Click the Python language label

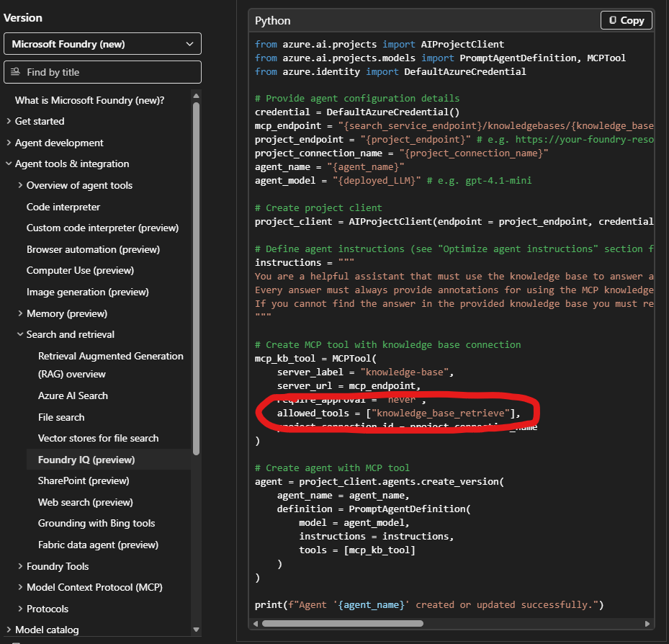273,20
